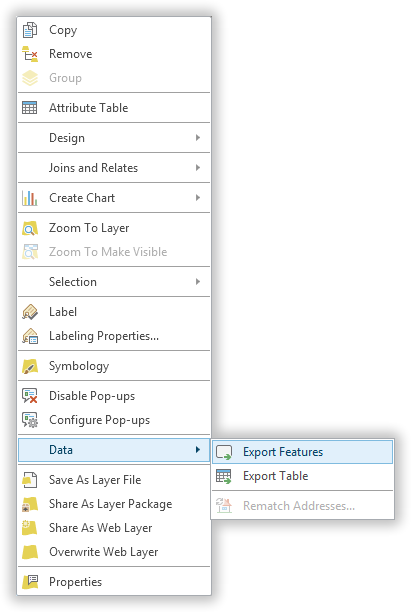Click the Export Table icon
Image resolution: width=411 pixels, height=612 pixels.
[224, 476]
